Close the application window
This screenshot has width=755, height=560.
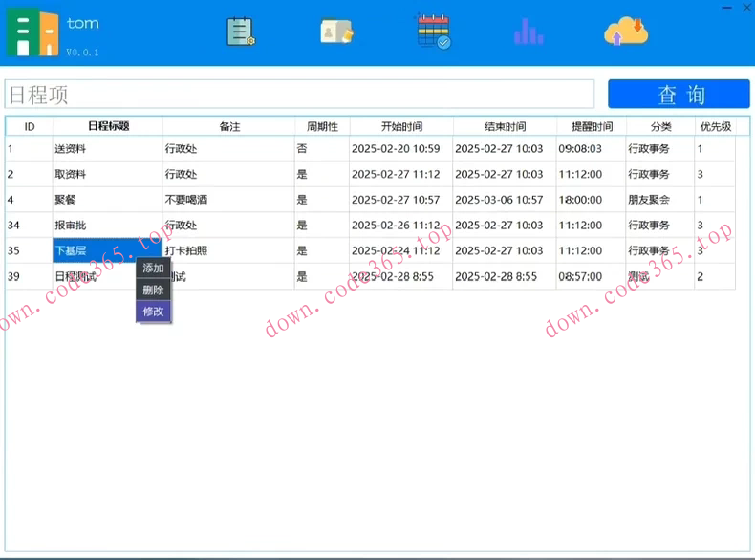point(744,6)
